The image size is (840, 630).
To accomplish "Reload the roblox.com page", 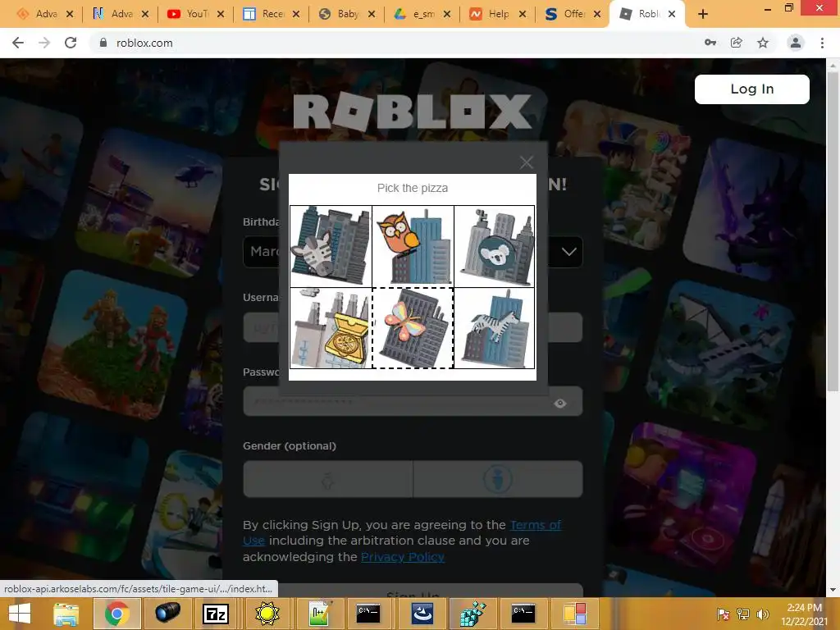I will coord(71,43).
